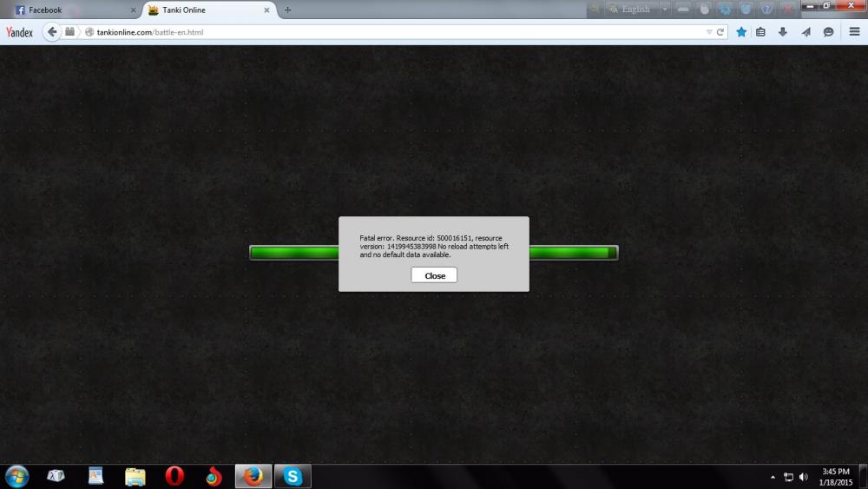The image size is (868, 489).
Task: Open Windows Explorer from taskbar
Action: (x=135, y=476)
